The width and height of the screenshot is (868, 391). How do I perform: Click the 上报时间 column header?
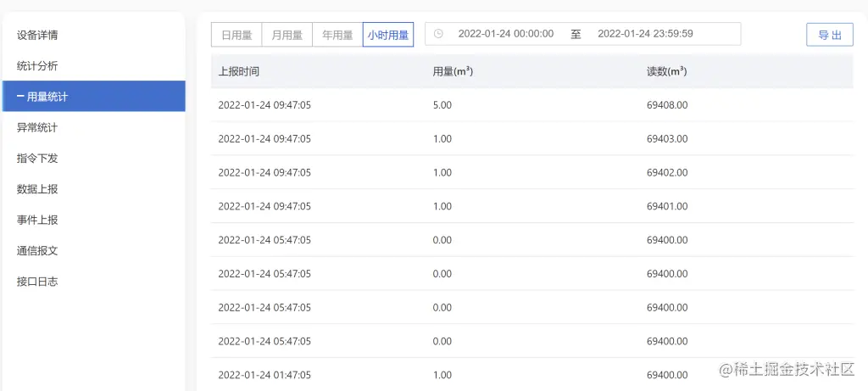pos(238,71)
